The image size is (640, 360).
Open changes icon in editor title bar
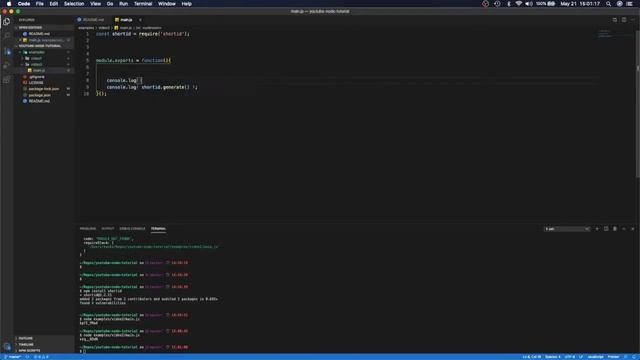[615, 20]
